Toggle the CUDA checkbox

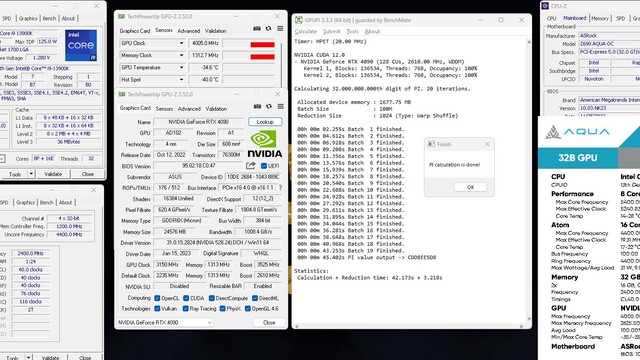186,298
